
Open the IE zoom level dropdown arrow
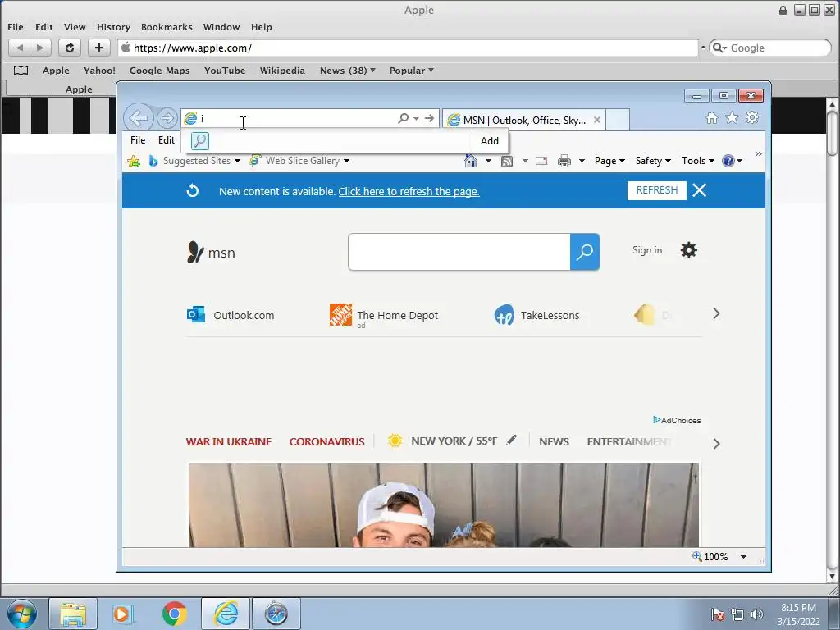(743, 557)
